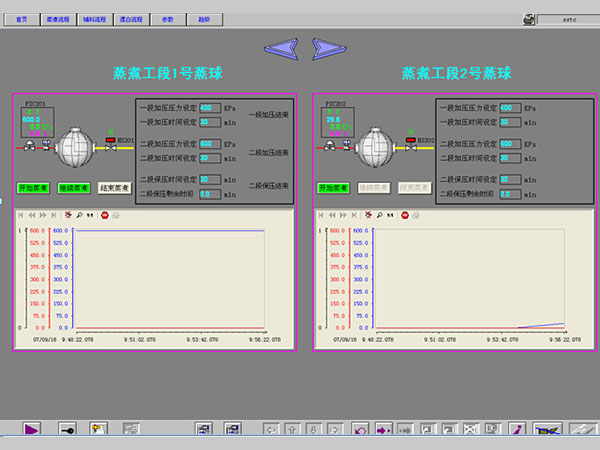Click the HS201 valve on boiler 1
Viewport: 600px width, 450px height.
coord(110,149)
